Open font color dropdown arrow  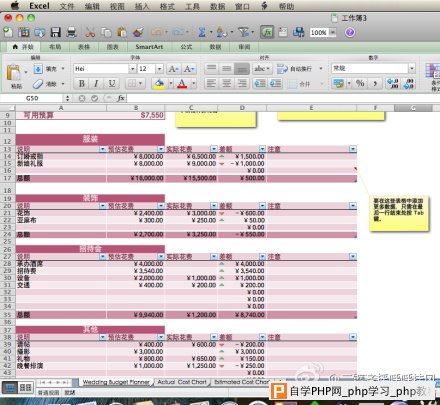(194, 83)
